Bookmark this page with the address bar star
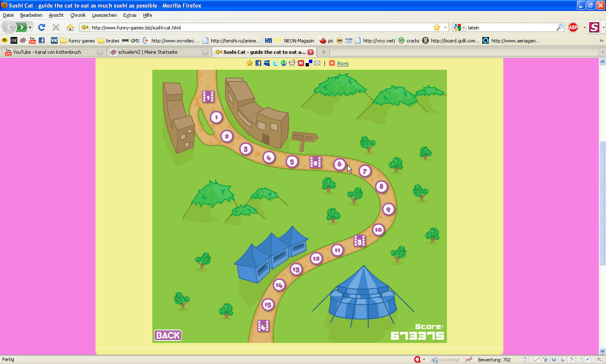The image size is (606, 364). pyautogui.click(x=437, y=27)
